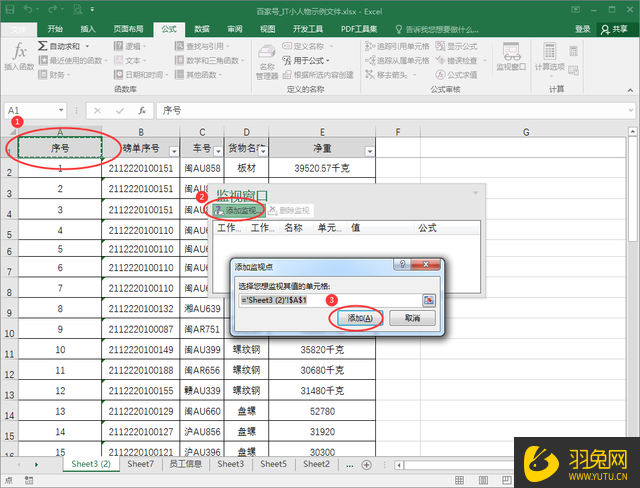The image size is (640, 488).
Task: Click the 公式 column header in Watch Window
Action: [447, 228]
